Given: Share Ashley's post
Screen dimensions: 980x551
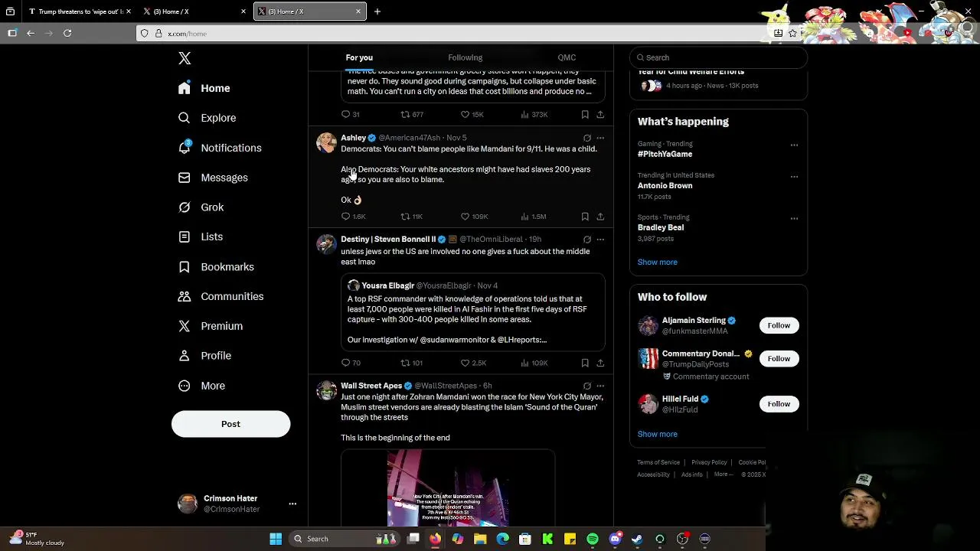Looking at the screenshot, I should coord(600,217).
